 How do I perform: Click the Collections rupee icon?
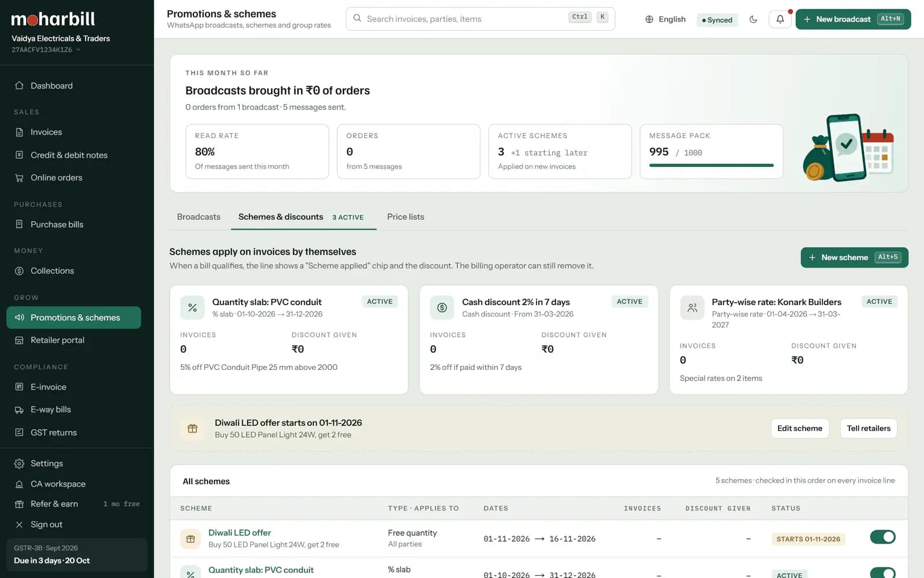click(x=19, y=271)
